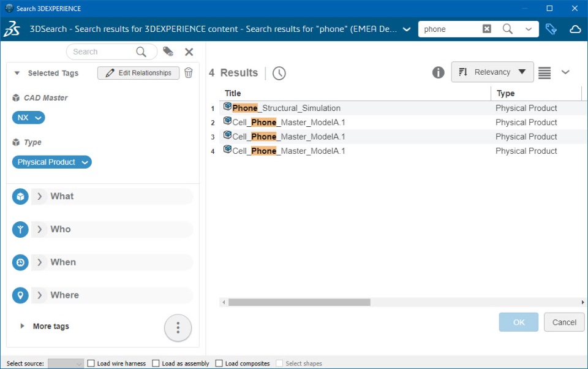Click the OK button
This screenshot has width=588, height=369.
click(x=519, y=322)
